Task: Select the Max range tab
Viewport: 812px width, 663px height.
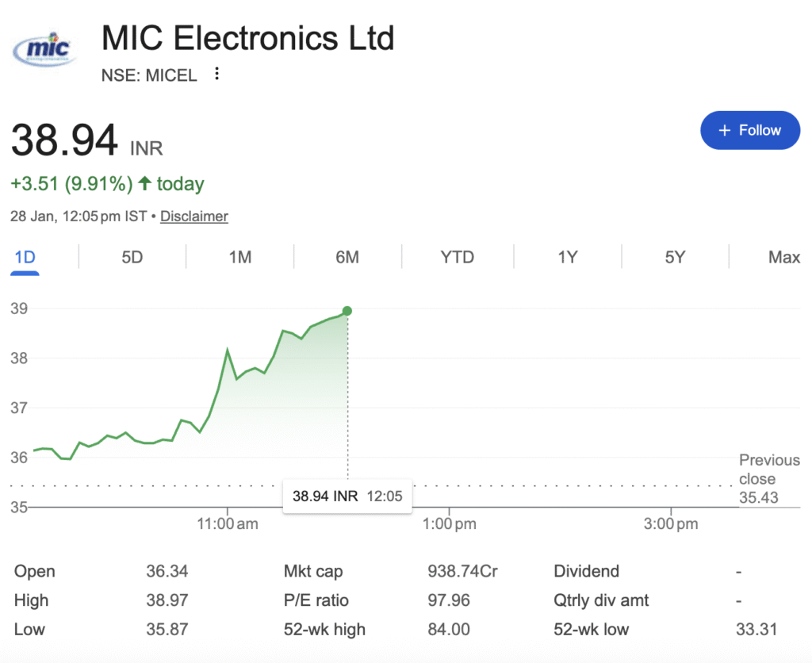Action: (x=783, y=257)
